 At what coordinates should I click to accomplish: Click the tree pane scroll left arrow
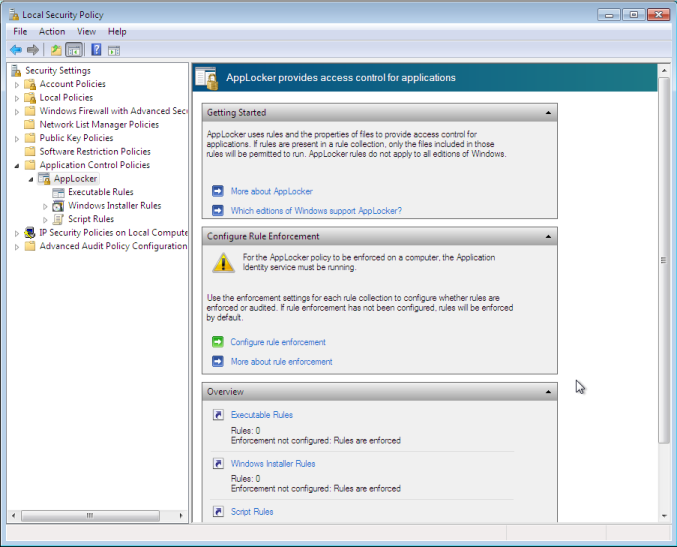[14, 515]
